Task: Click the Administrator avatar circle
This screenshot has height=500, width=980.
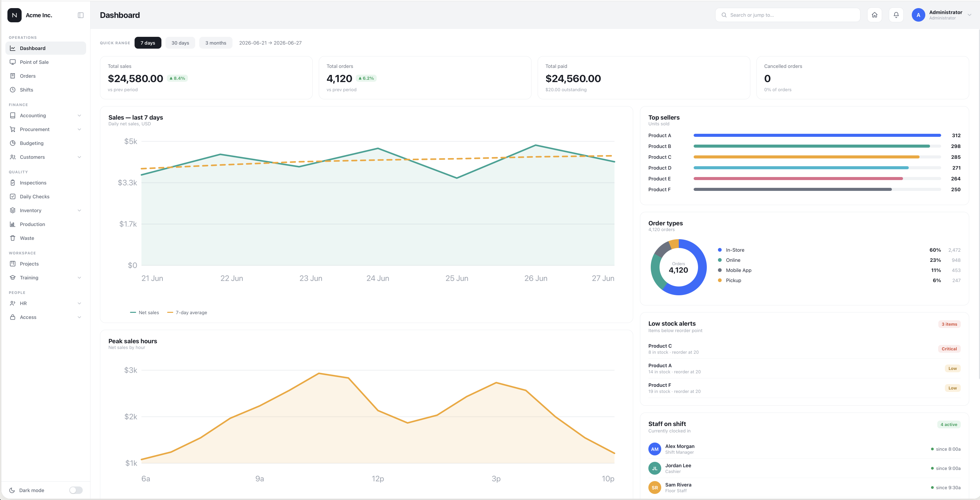Action: 918,15
